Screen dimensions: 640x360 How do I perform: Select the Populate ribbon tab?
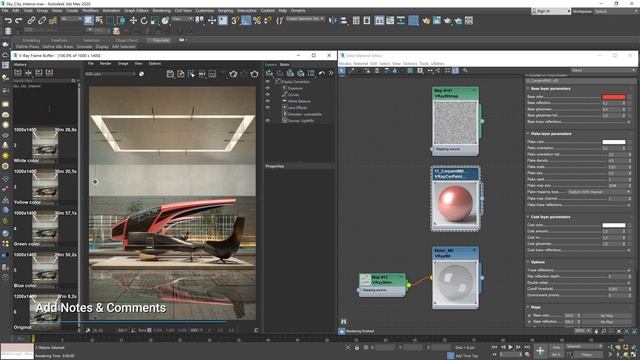click(x=161, y=40)
